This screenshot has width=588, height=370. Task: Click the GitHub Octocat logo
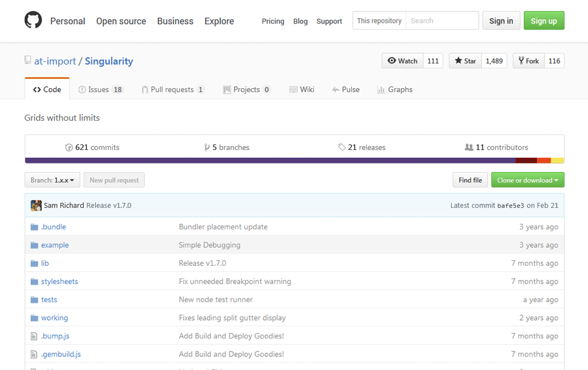pyautogui.click(x=34, y=20)
